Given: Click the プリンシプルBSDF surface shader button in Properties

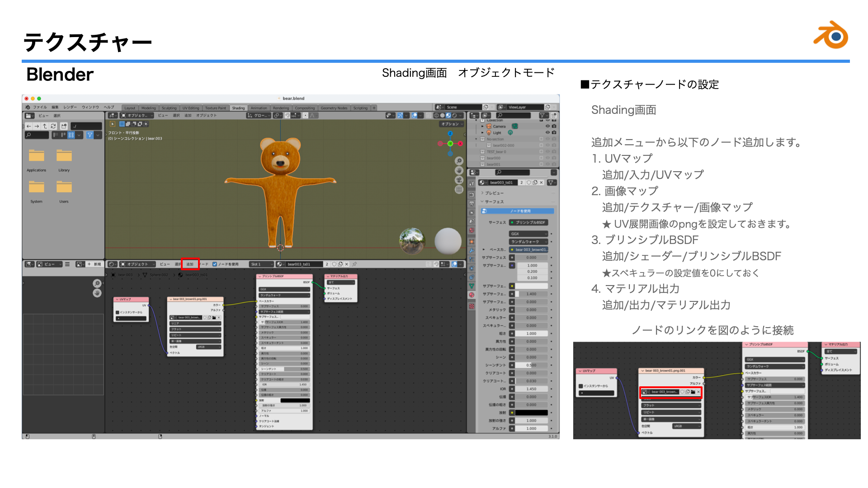Looking at the screenshot, I should 528,222.
